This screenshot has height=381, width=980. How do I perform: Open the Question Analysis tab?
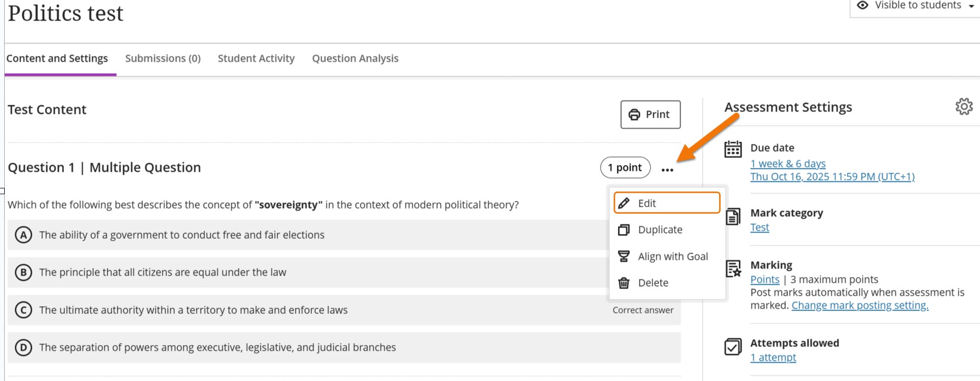coord(355,58)
